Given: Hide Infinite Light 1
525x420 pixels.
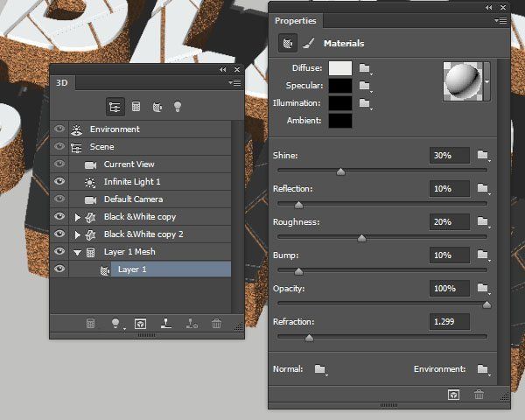Looking at the screenshot, I should click(x=59, y=181).
